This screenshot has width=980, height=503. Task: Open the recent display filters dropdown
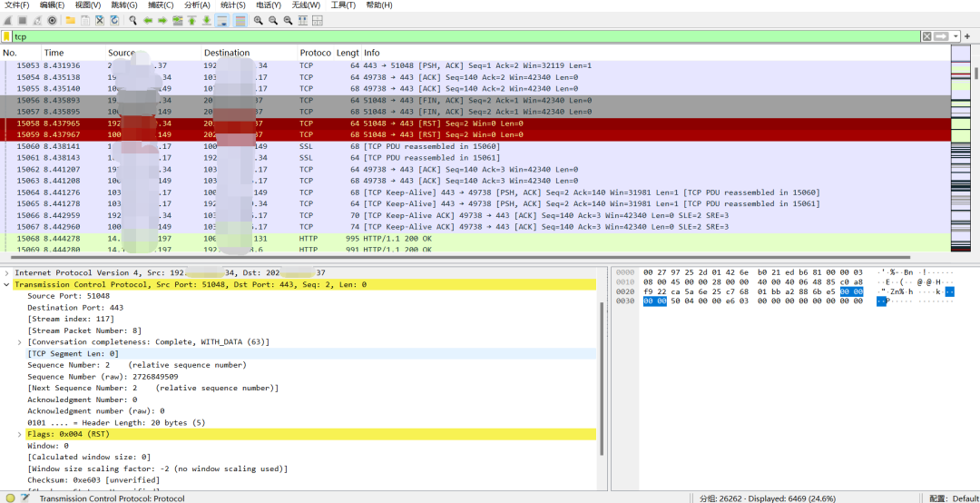point(956,37)
